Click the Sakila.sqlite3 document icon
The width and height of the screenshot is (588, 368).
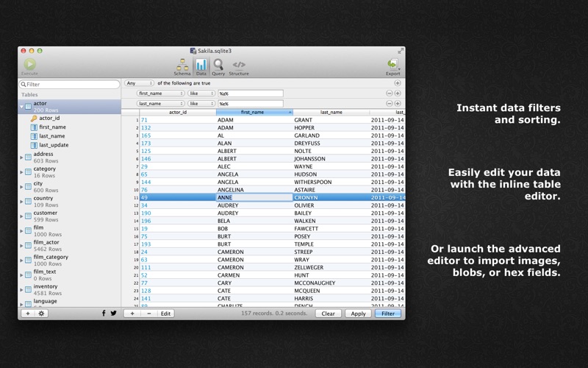(193, 51)
